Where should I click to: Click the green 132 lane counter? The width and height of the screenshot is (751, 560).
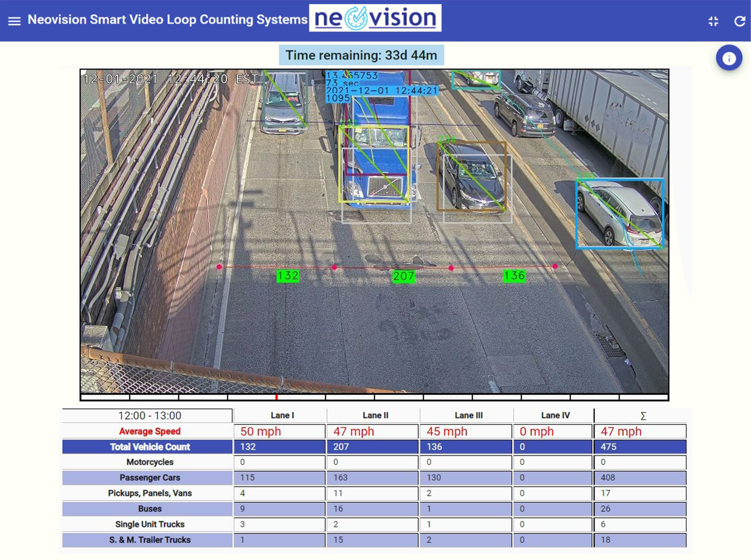pyautogui.click(x=288, y=276)
